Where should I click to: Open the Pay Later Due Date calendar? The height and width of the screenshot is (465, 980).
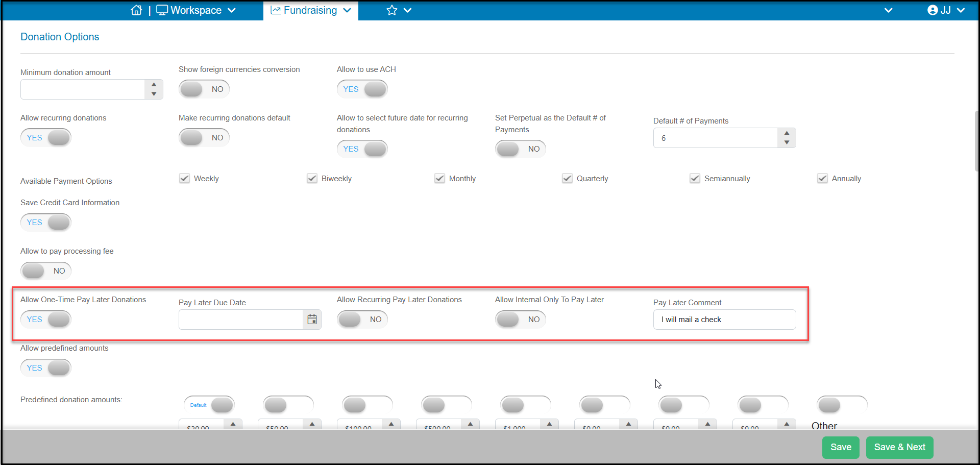312,320
